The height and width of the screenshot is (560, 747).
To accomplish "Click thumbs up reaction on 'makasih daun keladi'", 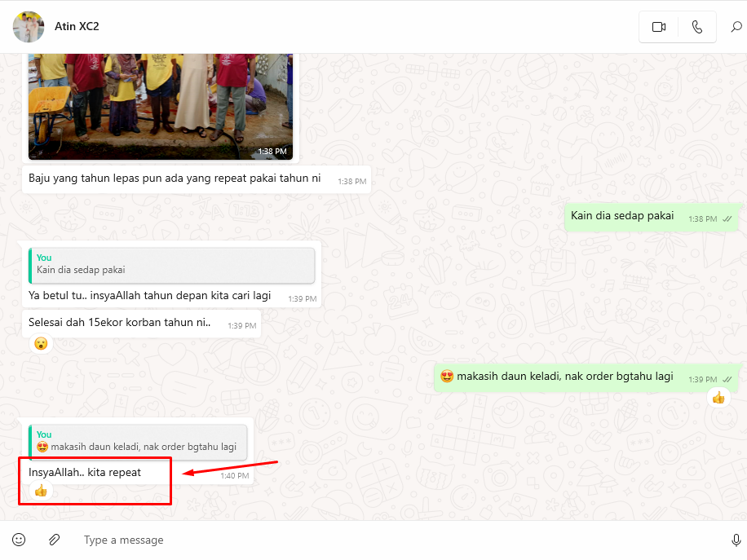I will [x=718, y=398].
